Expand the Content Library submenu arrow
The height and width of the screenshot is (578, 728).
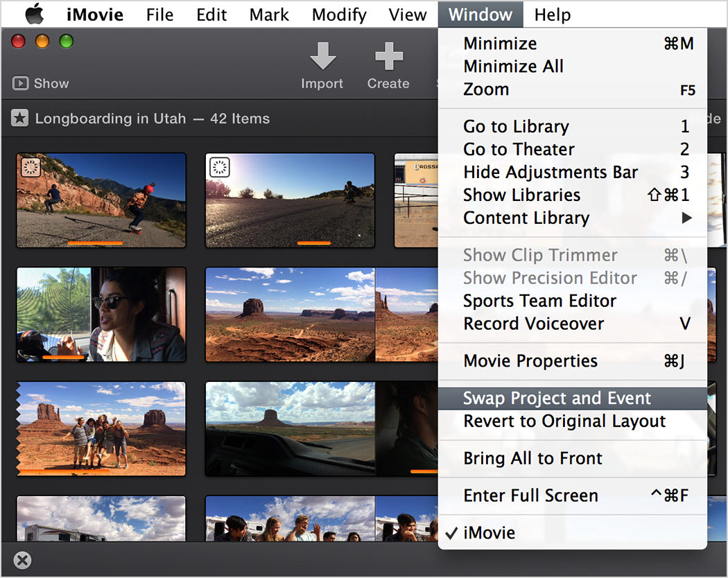click(686, 218)
